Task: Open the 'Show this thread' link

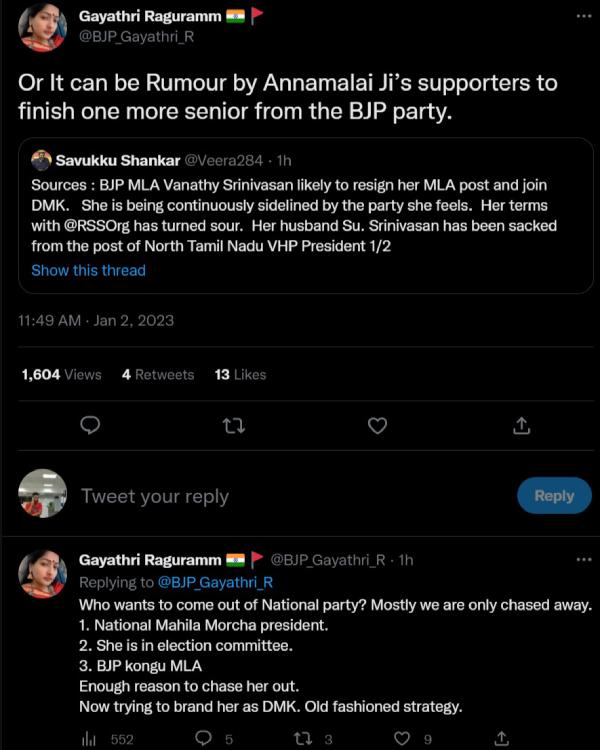Action: 88,270
